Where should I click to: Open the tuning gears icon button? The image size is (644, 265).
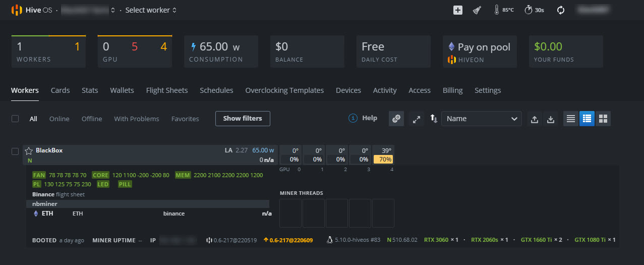[396, 119]
